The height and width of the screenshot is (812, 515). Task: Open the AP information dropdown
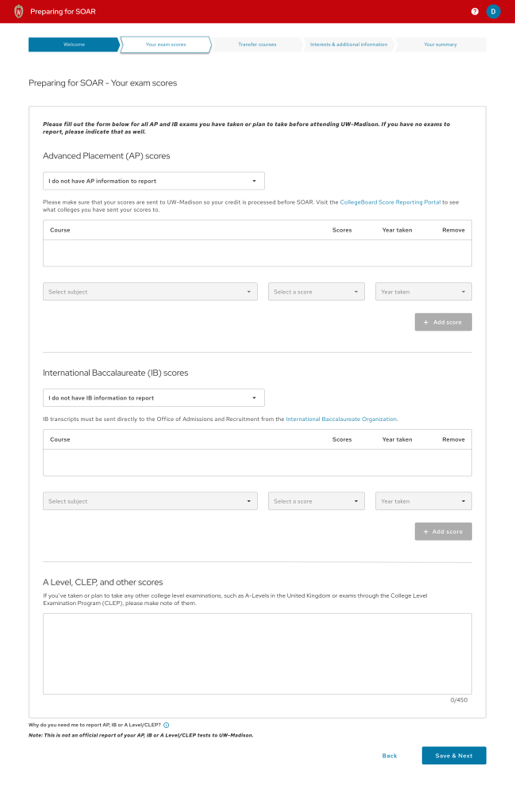(x=154, y=180)
